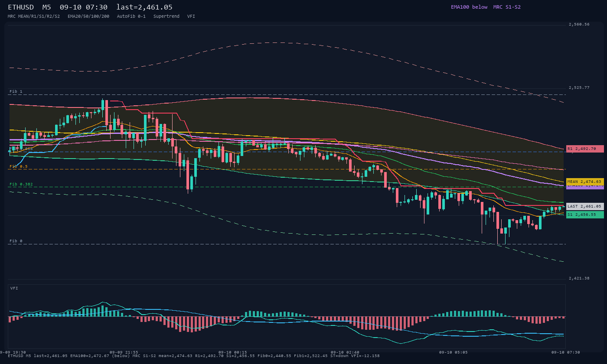607x364 pixels.
Task: Click the Fib 0 level label
Action: [x=16, y=241]
